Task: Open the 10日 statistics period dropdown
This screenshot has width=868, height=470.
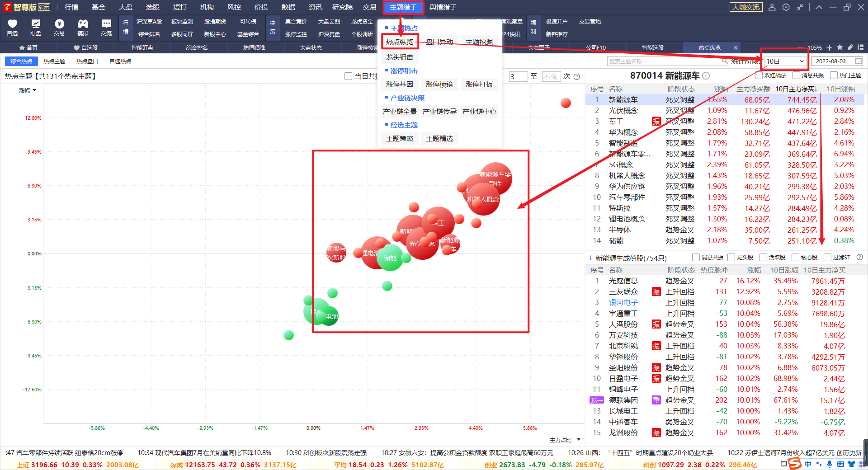Action: (x=785, y=61)
